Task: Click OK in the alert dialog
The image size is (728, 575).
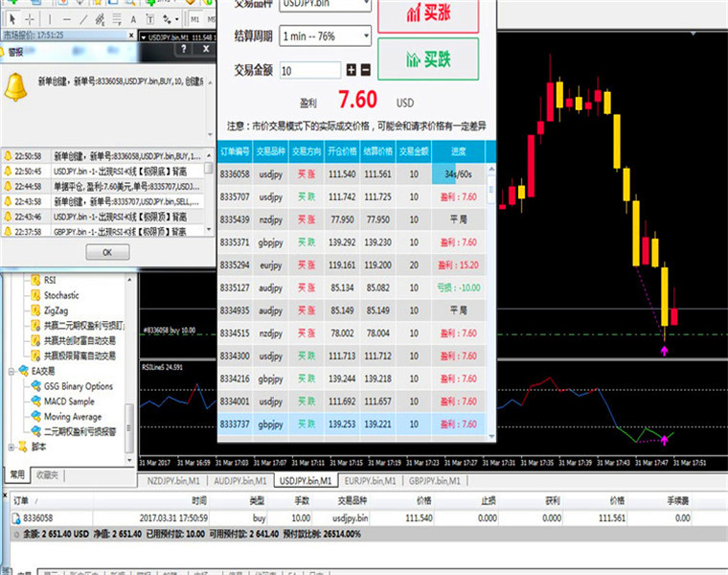Action: (107, 252)
